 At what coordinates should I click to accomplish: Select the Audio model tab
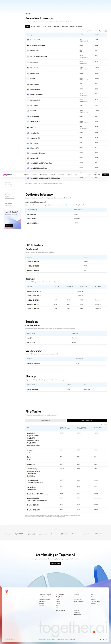pos(44,26)
